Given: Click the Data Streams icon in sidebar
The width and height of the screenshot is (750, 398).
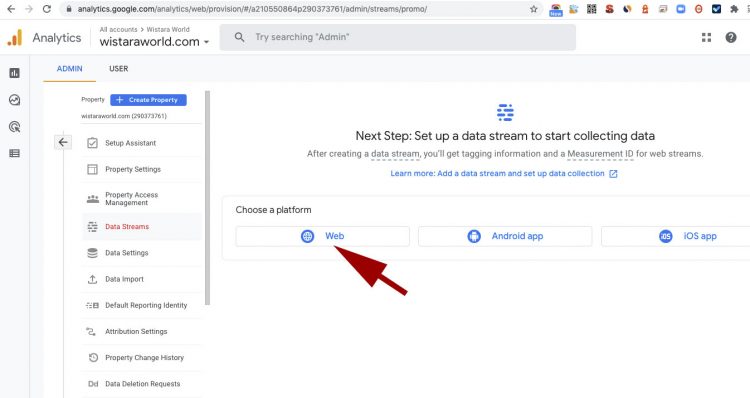Looking at the screenshot, I should [x=92, y=226].
